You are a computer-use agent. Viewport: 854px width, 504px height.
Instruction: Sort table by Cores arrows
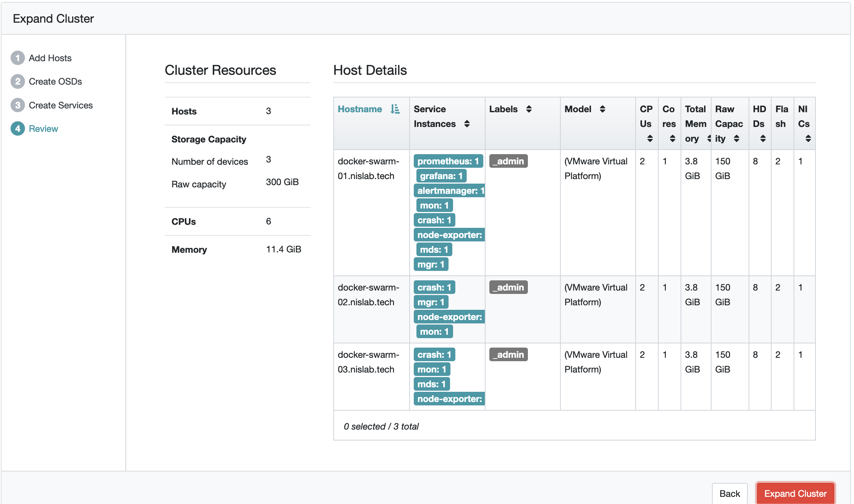point(672,139)
